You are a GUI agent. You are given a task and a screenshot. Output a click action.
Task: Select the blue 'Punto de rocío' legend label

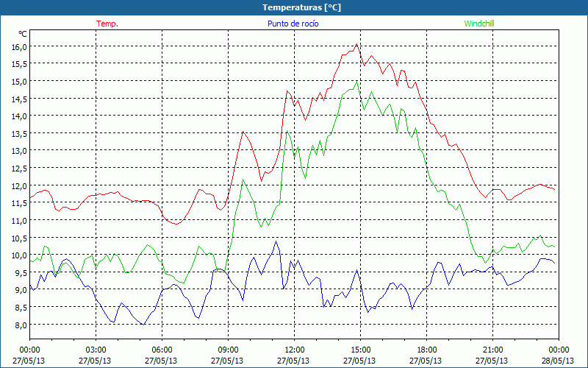293,24
